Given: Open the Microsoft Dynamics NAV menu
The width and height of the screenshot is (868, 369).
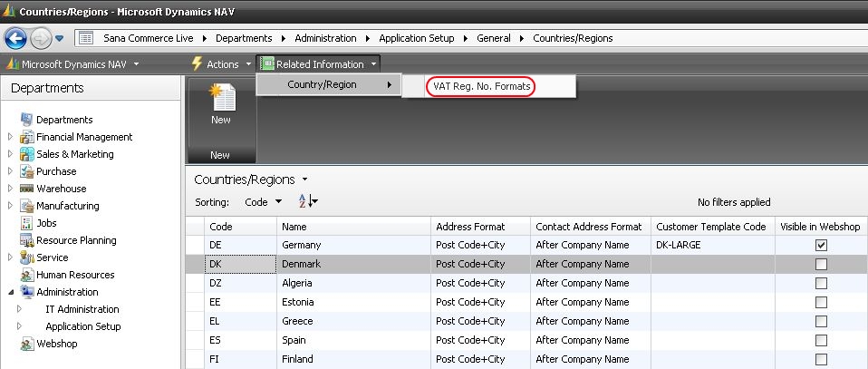Looking at the screenshot, I should 73,64.
